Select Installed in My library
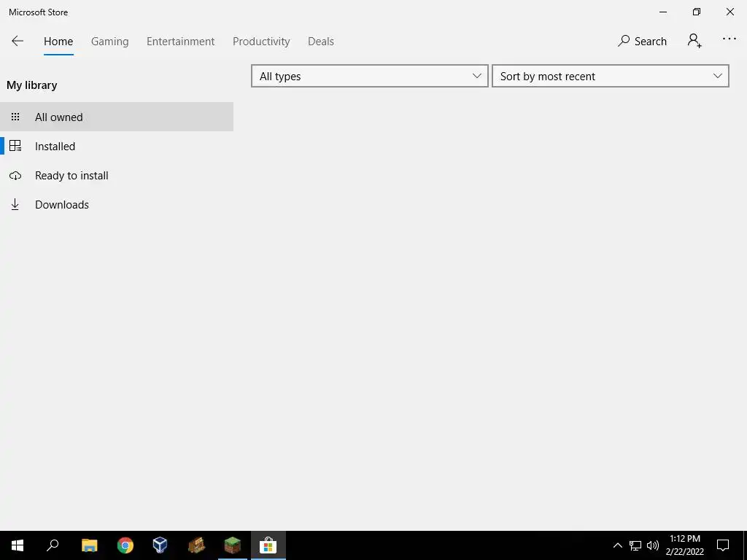 [x=117, y=146]
